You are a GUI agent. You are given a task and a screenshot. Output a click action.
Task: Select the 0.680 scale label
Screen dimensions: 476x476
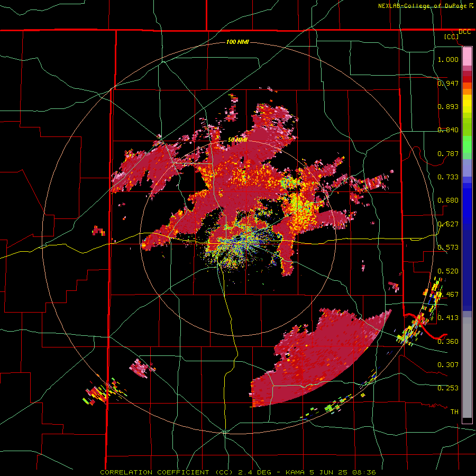[448, 200]
